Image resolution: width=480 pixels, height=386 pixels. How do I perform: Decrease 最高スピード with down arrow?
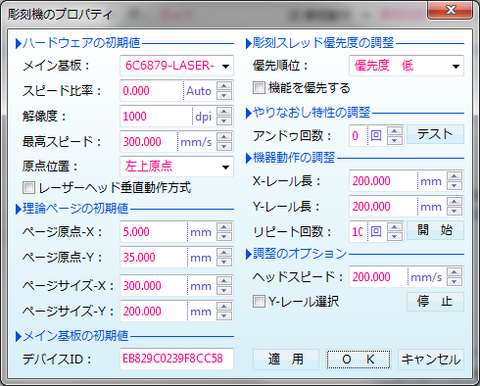click(x=224, y=146)
